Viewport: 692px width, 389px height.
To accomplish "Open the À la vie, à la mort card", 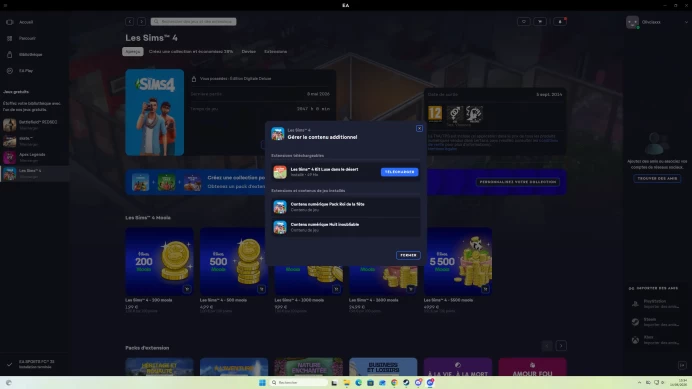I will tap(458, 367).
